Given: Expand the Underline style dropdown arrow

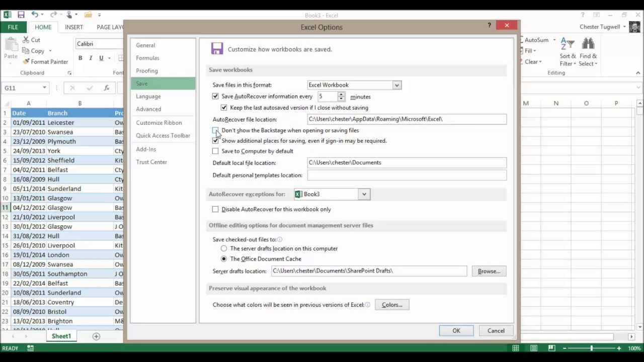Looking at the screenshot, I should 109,58.
